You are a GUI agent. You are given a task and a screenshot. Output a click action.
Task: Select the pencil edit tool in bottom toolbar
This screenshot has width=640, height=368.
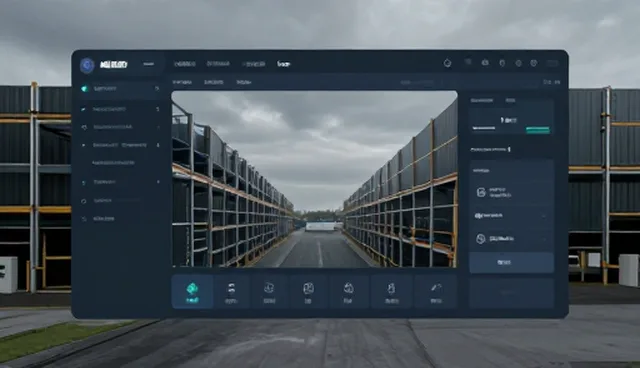436,292
